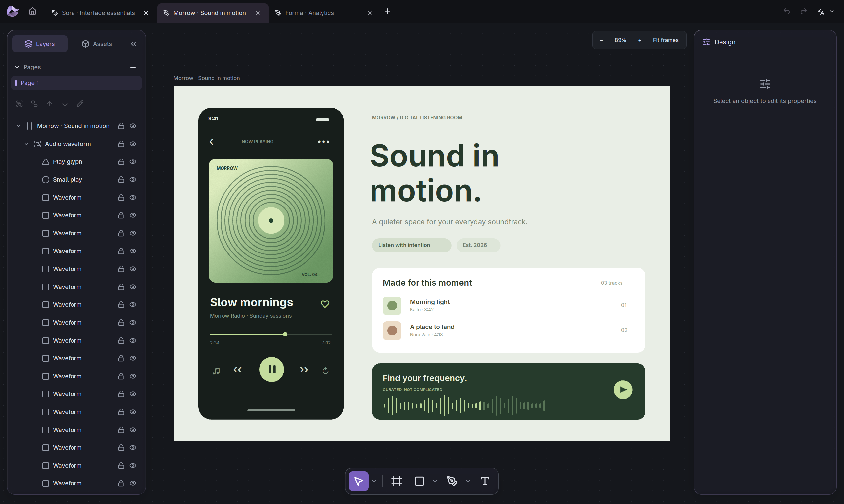Click the Listen with intention pill
The height and width of the screenshot is (504, 844).
coord(412,245)
